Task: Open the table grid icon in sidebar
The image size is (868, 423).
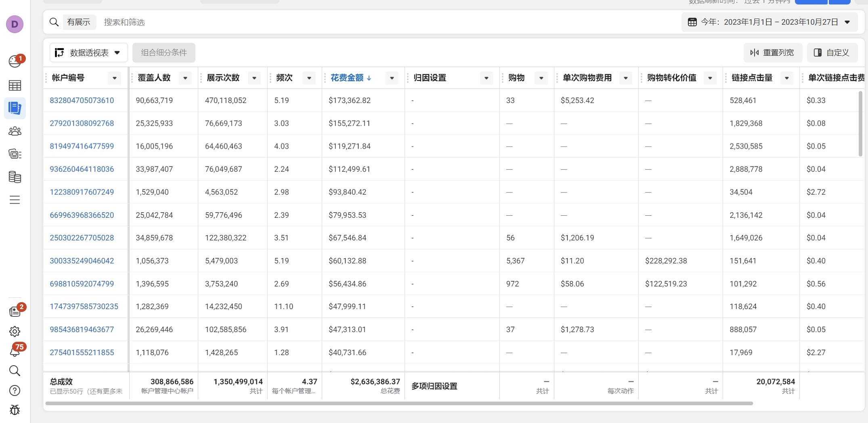Action: coord(15,86)
